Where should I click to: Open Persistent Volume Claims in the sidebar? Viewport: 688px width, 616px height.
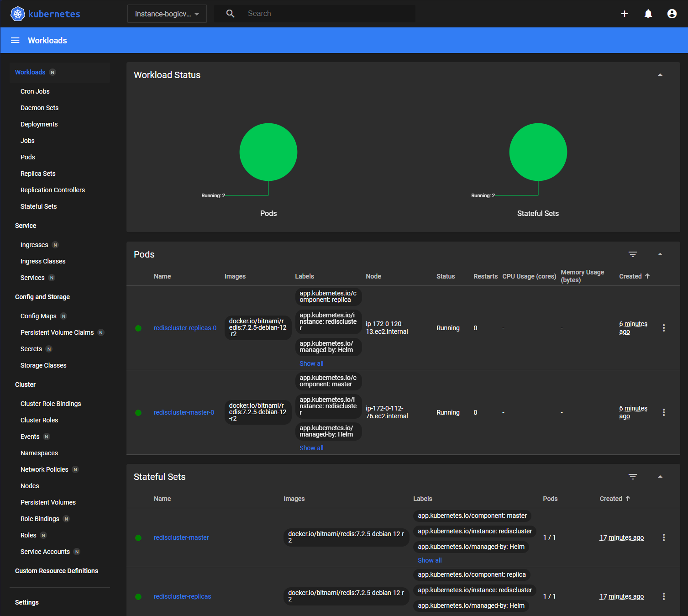tap(57, 332)
